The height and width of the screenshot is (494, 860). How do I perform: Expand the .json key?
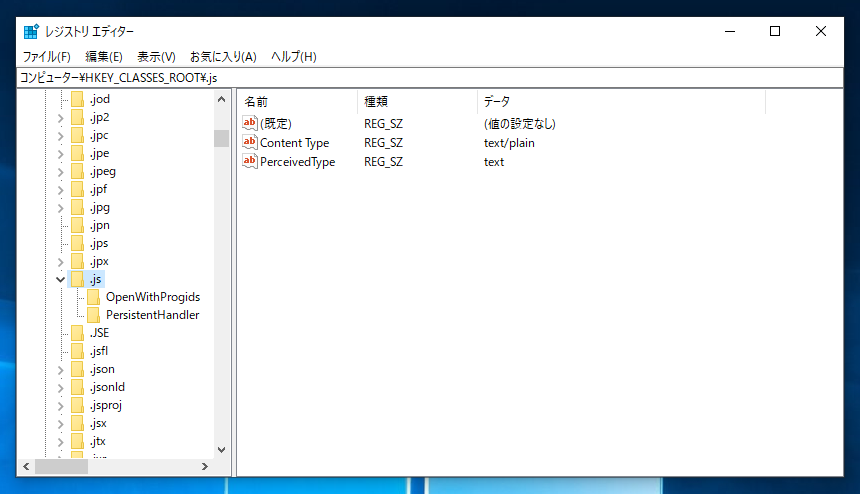[x=60, y=370]
